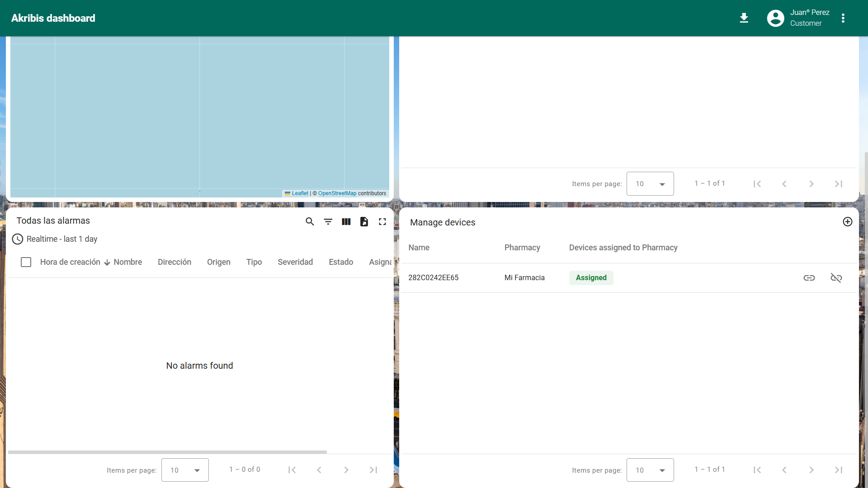Click the export data icon in alarms
Screen dimensions: 868x488
pyautogui.click(x=364, y=221)
